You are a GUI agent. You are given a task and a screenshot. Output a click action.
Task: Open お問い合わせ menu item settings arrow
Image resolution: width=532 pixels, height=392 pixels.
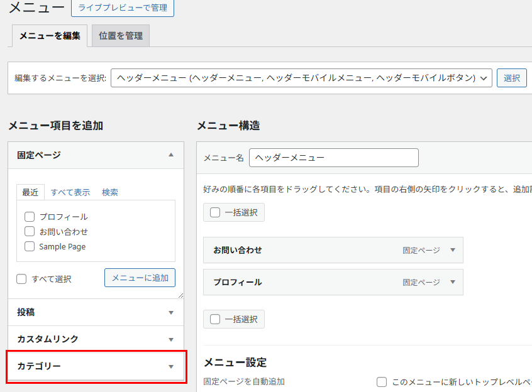coord(452,250)
